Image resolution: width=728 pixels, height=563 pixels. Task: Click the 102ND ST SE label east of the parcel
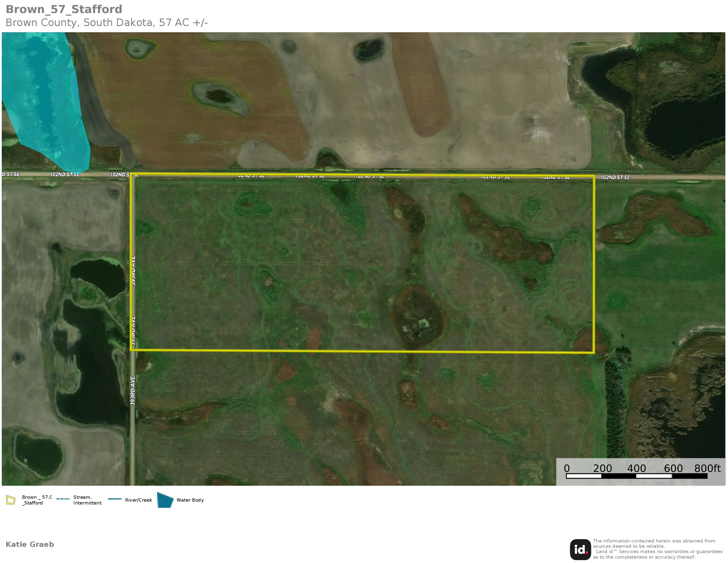click(x=615, y=177)
